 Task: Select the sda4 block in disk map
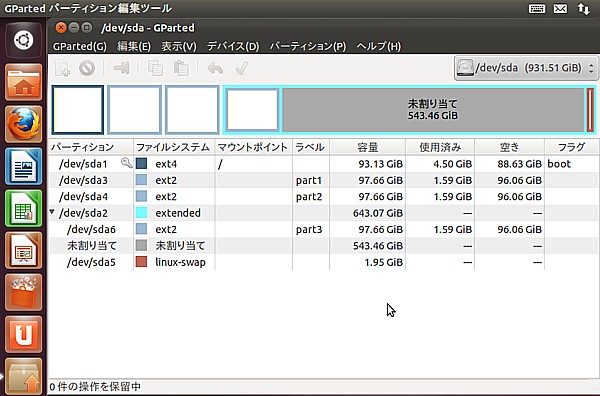192,110
